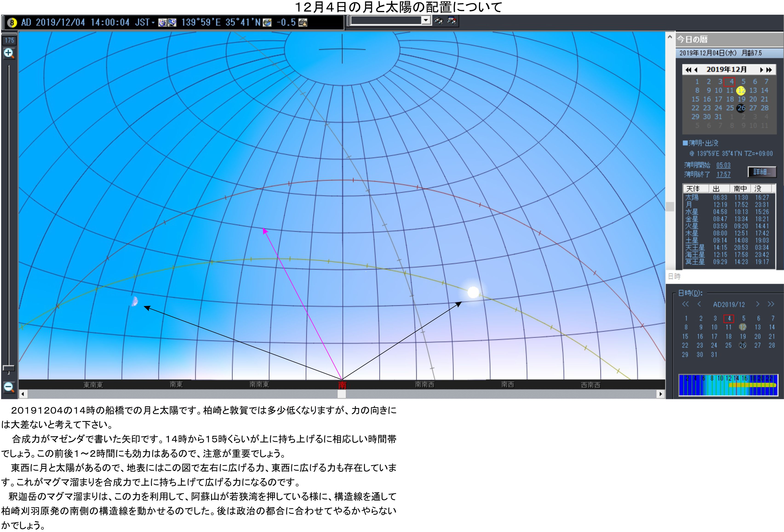Image resolution: width=784 pixels, height=532 pixels.
Task: Click the toolbar icon right of binoculars
Action: click(452, 21)
